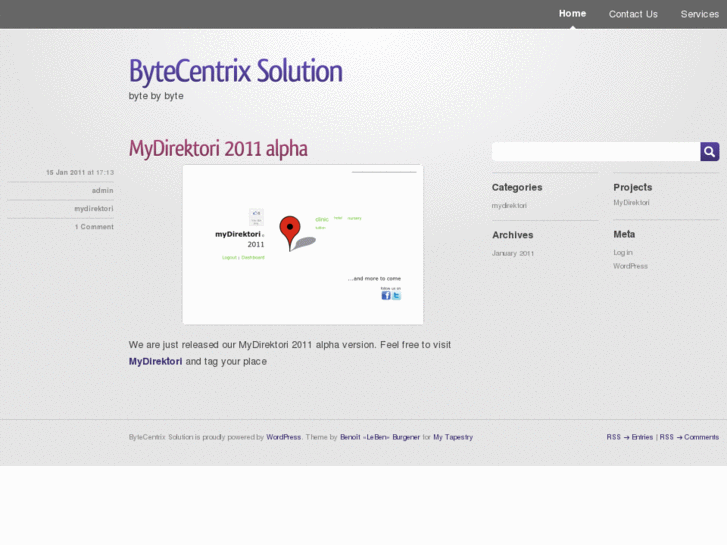This screenshot has width=727, height=545.
Task: Click the Twitter icon in the post image
Action: (396, 295)
